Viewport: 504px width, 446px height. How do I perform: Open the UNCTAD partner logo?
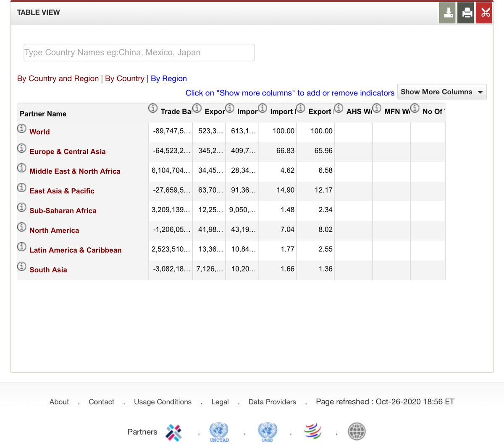219,432
